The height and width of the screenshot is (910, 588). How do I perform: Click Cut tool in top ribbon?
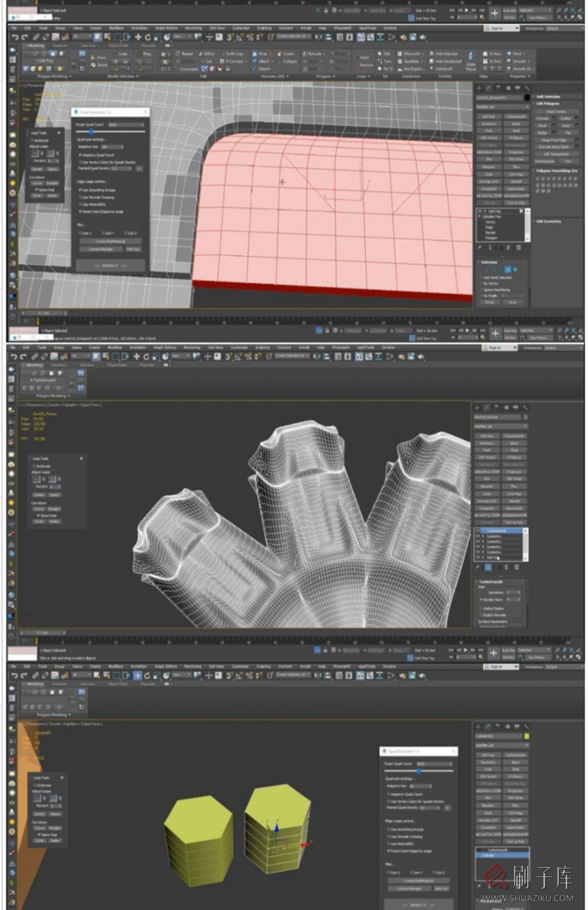tap(207, 61)
